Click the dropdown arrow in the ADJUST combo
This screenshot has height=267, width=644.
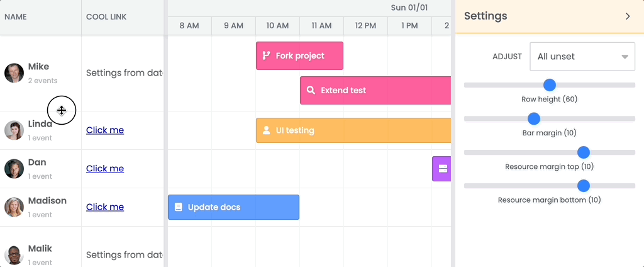pos(625,57)
